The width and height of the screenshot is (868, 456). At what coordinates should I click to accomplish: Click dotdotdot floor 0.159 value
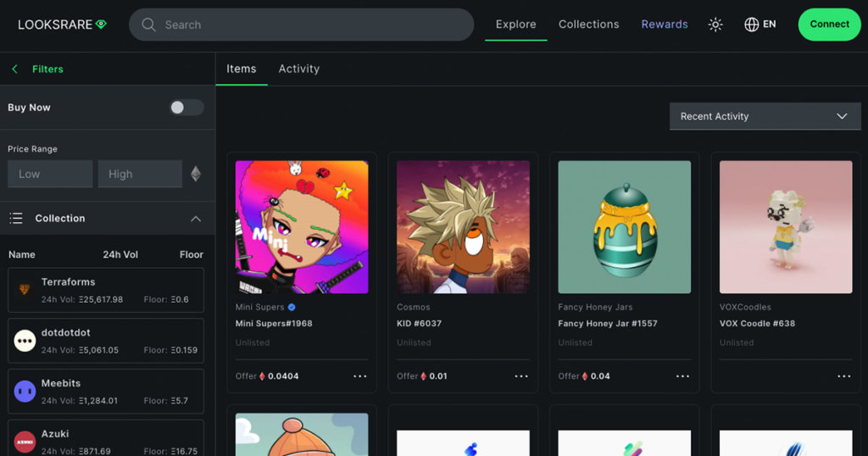tap(184, 350)
